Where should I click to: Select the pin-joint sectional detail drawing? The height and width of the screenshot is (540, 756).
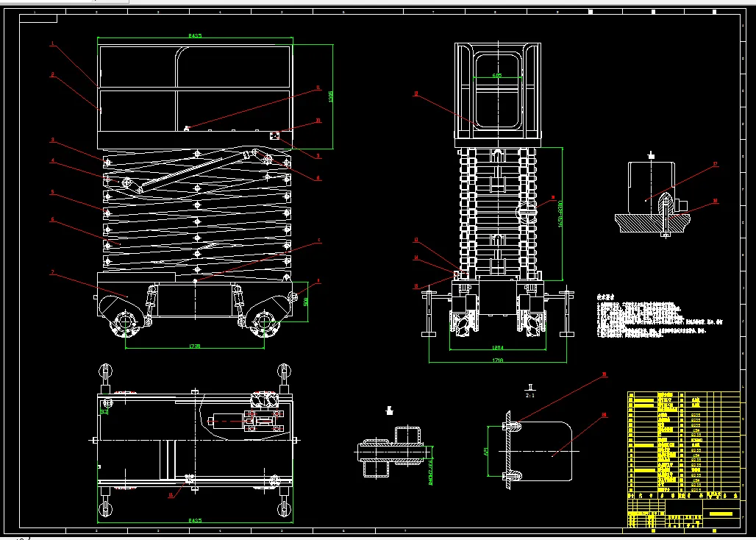[x=394, y=451]
